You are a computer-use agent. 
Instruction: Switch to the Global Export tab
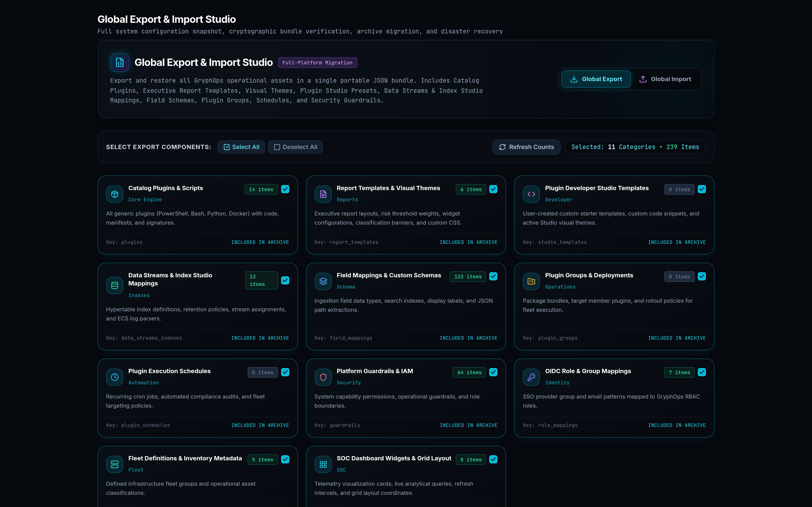click(596, 79)
